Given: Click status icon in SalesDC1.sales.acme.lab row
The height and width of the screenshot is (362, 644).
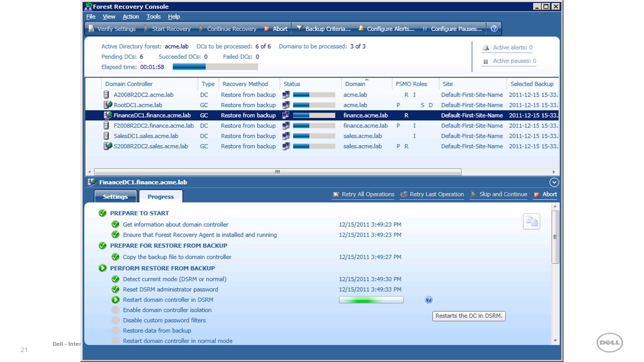Looking at the screenshot, I should [286, 136].
